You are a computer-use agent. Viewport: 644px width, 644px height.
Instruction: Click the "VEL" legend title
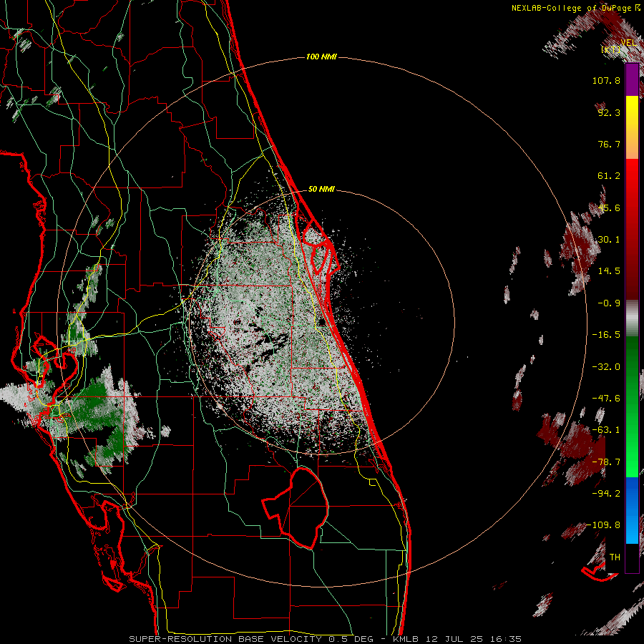(628, 43)
